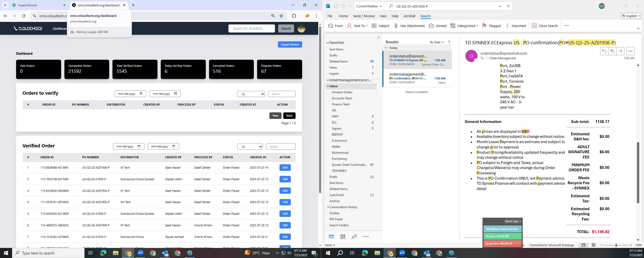
Task: Filter results by Important
Action: (x=515, y=26)
